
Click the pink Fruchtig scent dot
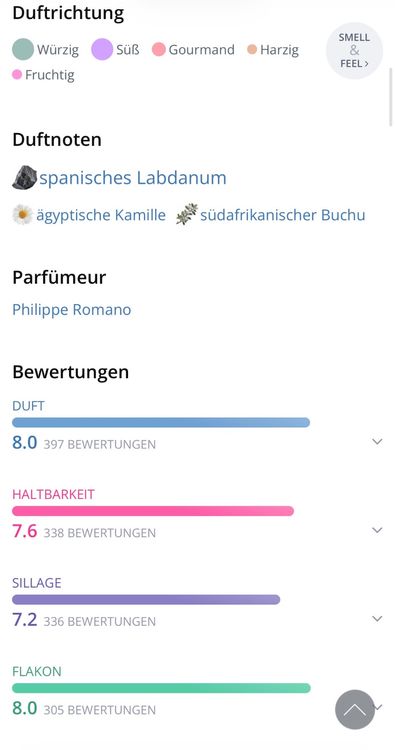(x=17, y=75)
